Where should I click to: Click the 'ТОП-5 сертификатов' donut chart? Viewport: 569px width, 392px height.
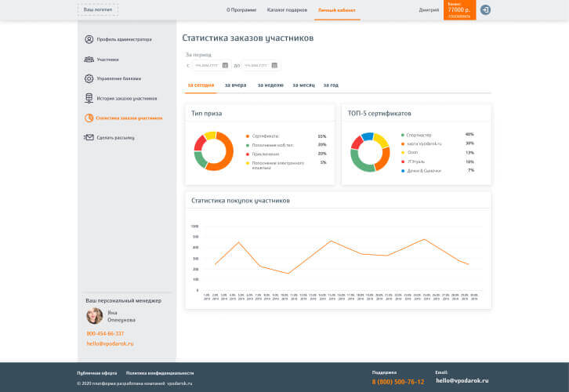370,152
